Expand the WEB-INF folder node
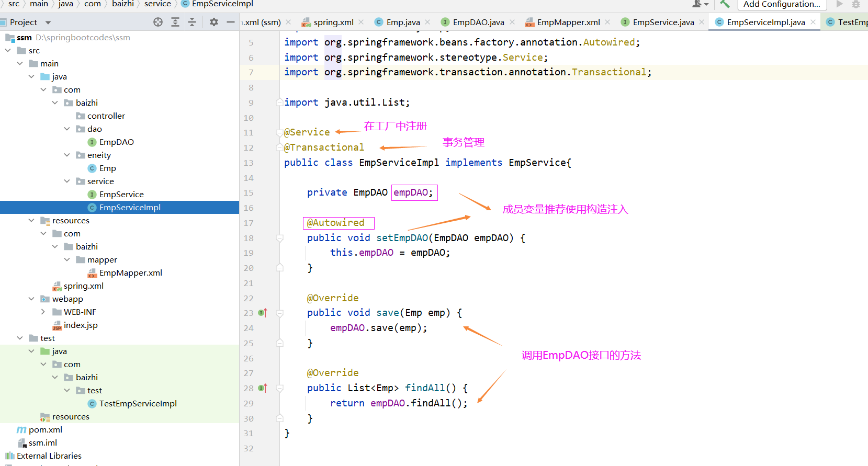868x466 pixels. coord(43,312)
